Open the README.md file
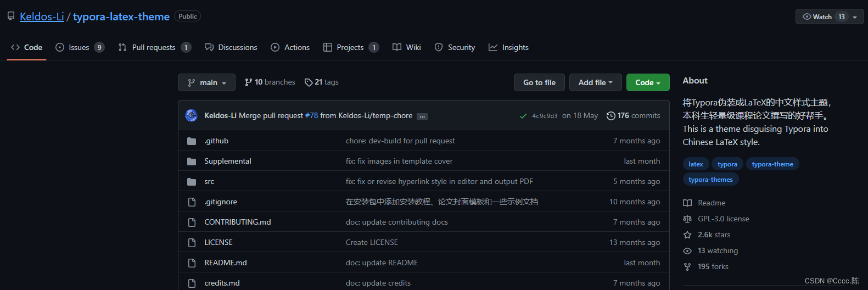The image size is (868, 290). (226, 263)
